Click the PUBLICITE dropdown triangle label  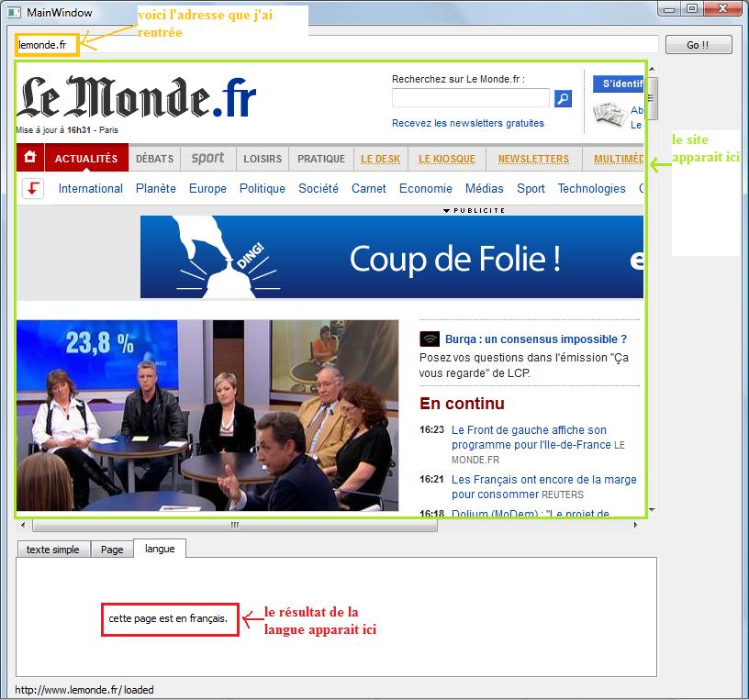[474, 210]
